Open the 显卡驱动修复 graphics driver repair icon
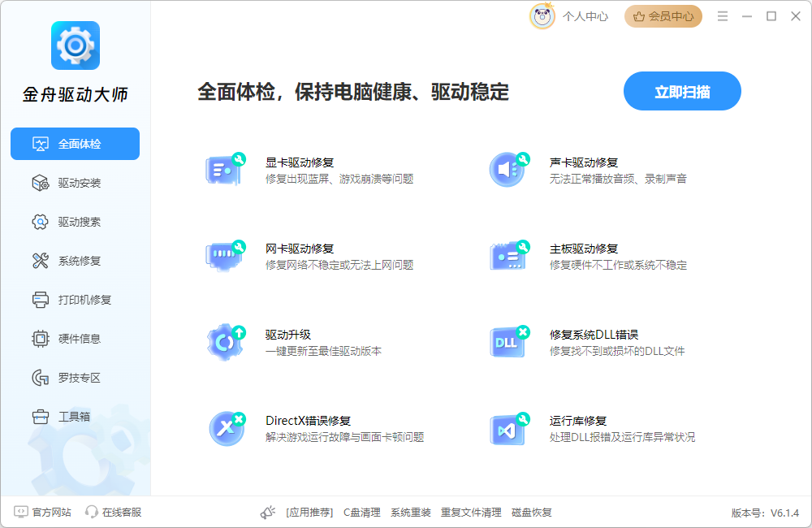This screenshot has height=528, width=812. 225,168
